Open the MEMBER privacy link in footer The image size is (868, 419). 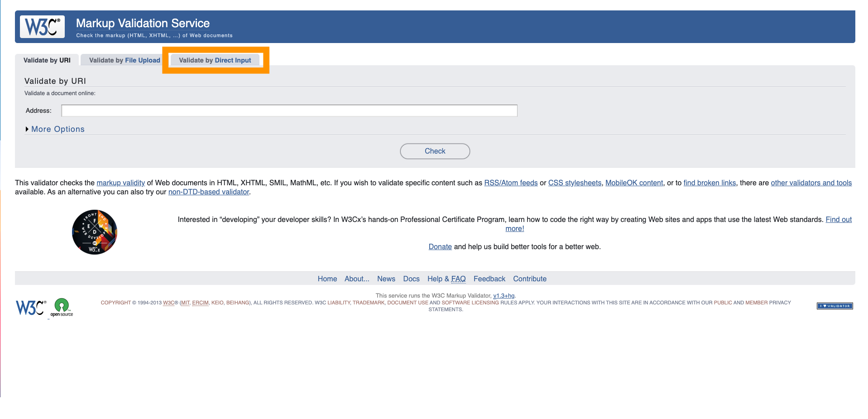[x=757, y=303]
